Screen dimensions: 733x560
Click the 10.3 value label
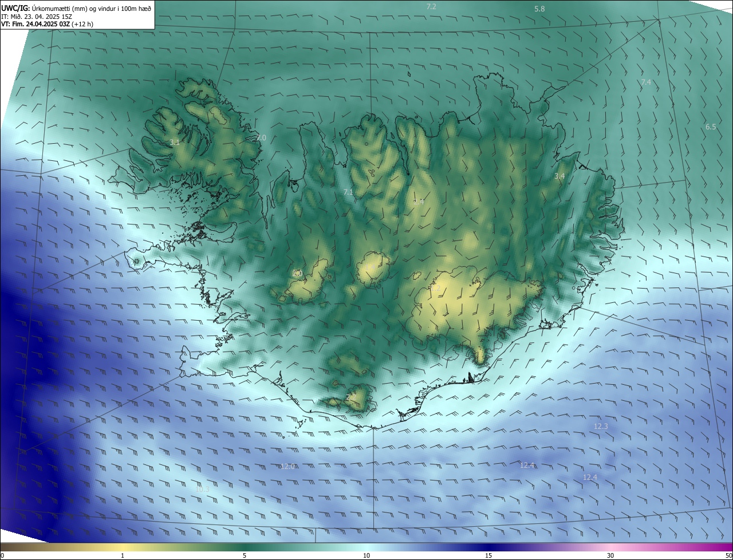coord(202,490)
